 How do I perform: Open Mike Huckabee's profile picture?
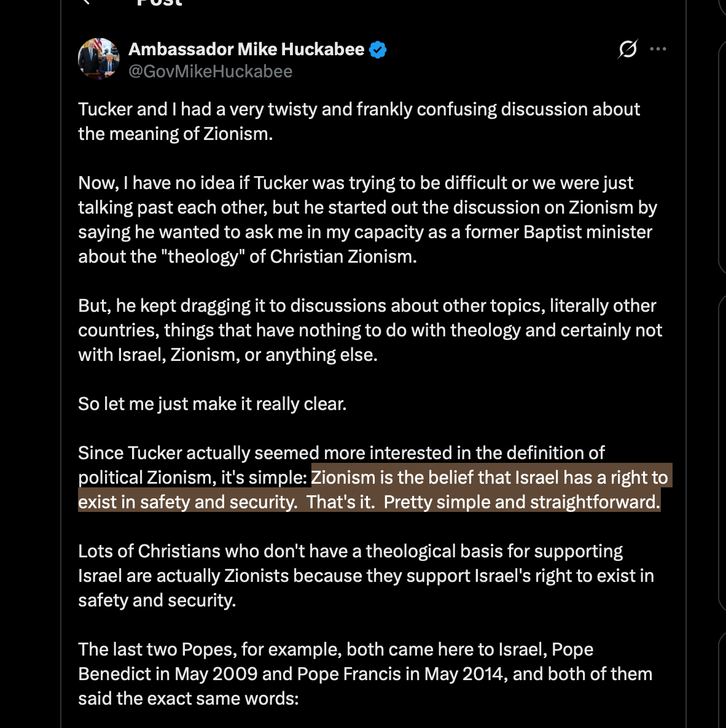[98, 59]
